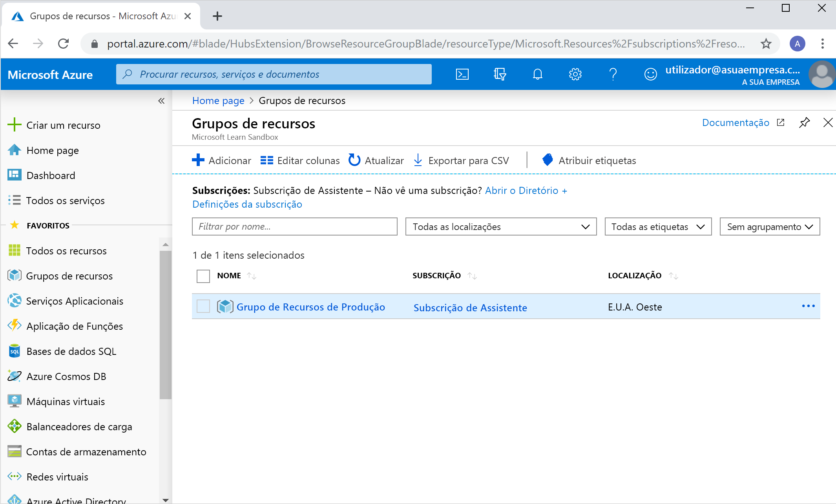Open Serviços Aplicacionais in sidebar
This screenshot has height=504, width=836.
(x=75, y=301)
